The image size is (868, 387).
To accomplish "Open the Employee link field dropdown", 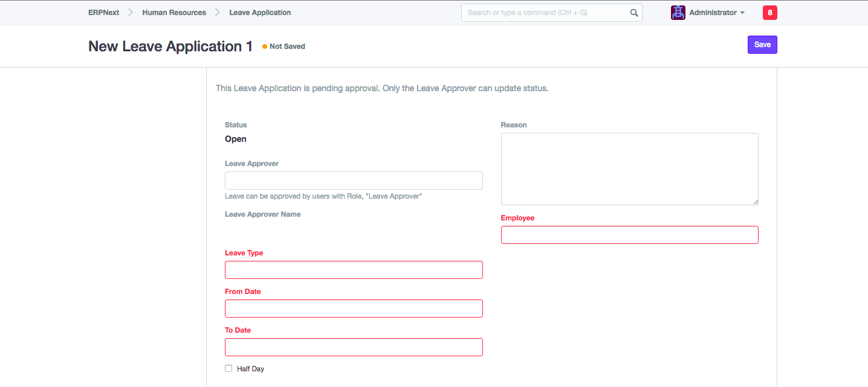I will point(629,235).
